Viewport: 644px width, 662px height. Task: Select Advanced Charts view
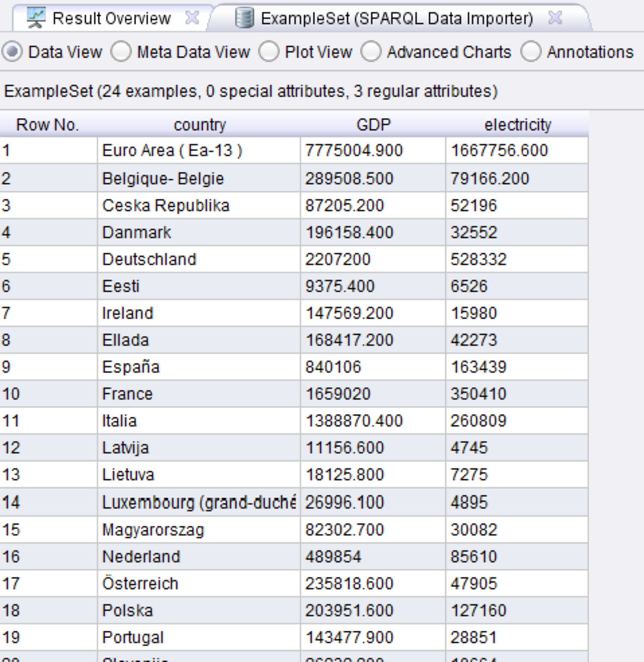372,51
